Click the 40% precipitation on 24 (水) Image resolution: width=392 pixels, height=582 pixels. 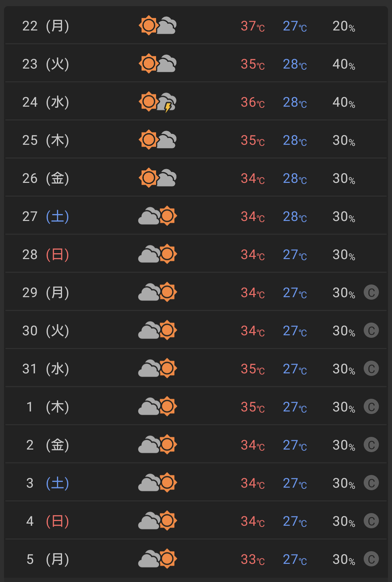click(x=343, y=102)
